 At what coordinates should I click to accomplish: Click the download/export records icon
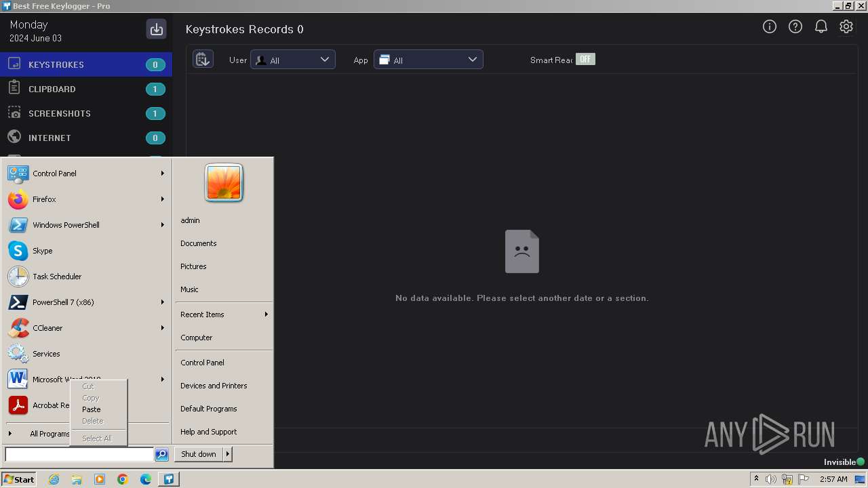pyautogui.click(x=157, y=29)
